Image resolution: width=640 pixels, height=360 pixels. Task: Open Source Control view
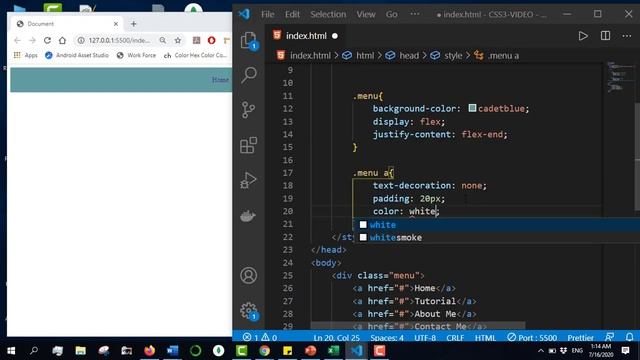pos(248,110)
